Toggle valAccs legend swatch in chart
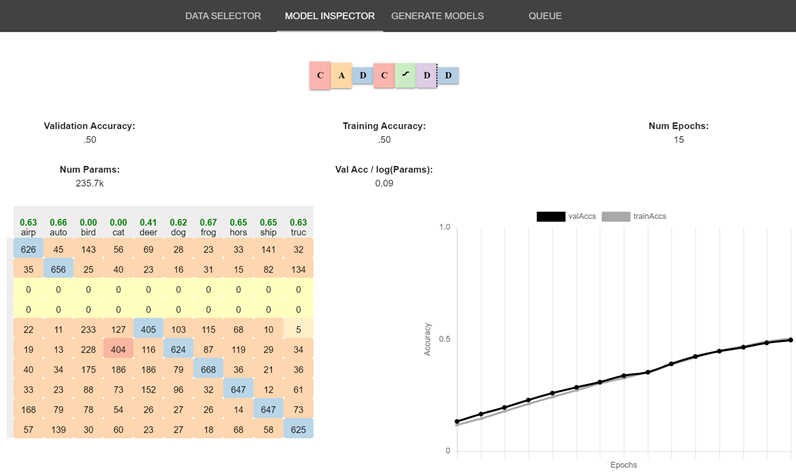This screenshot has width=796, height=473. pyautogui.click(x=551, y=217)
